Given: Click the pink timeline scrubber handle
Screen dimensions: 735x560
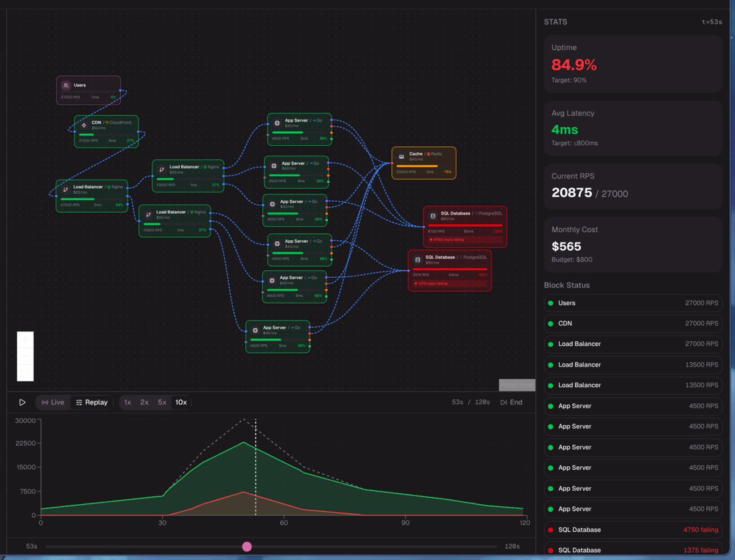Looking at the screenshot, I should 247,547.
